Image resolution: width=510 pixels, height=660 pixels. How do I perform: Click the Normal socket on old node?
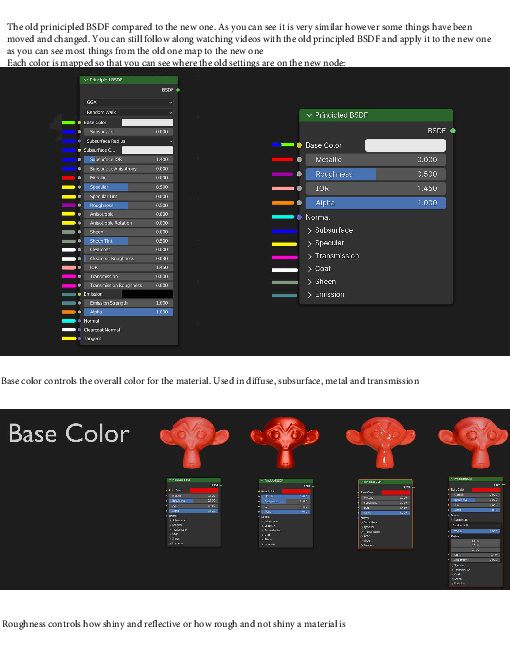(80, 321)
